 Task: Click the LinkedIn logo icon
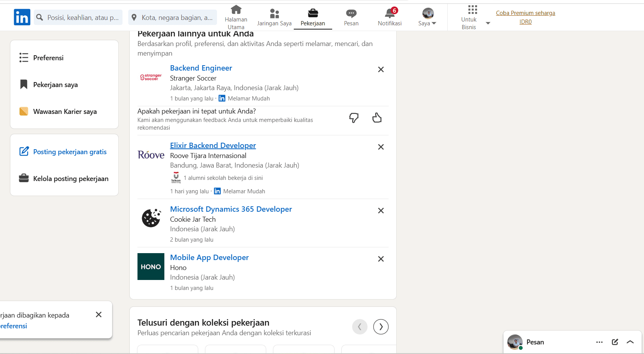click(x=22, y=17)
